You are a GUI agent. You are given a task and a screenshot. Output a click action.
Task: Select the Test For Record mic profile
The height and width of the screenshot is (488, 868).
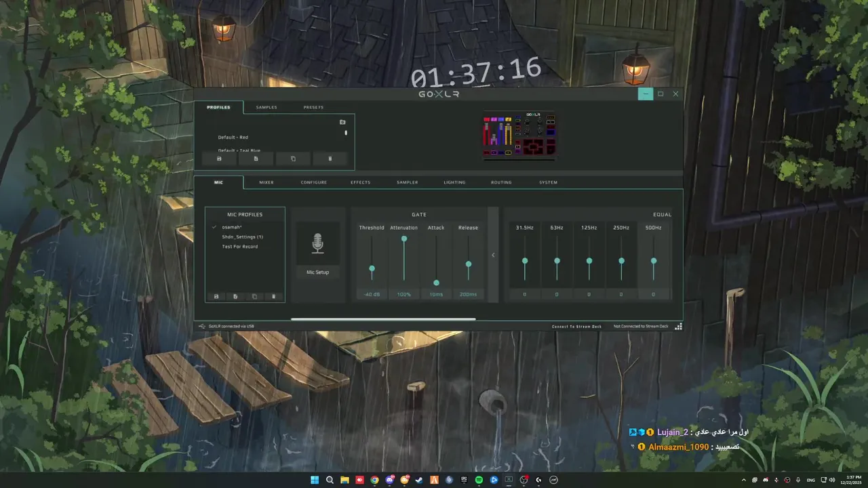(240, 247)
